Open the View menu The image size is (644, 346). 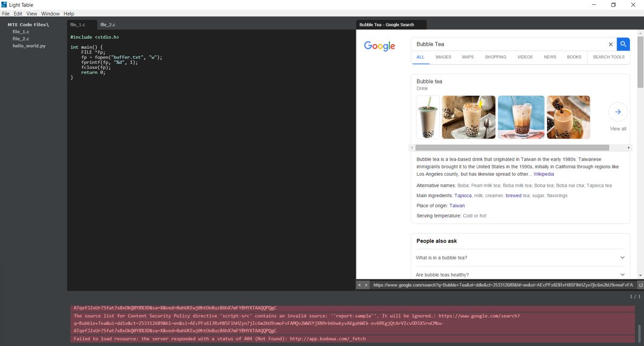[x=31, y=13]
